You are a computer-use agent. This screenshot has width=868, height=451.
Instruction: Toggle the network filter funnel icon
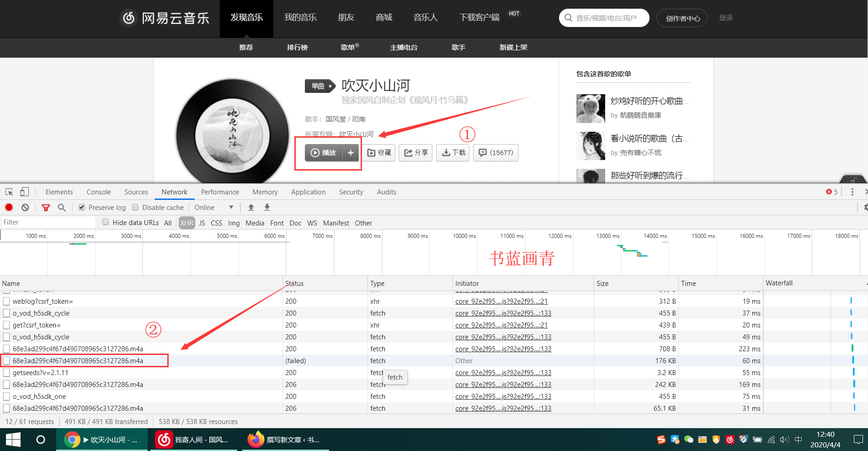tap(46, 208)
